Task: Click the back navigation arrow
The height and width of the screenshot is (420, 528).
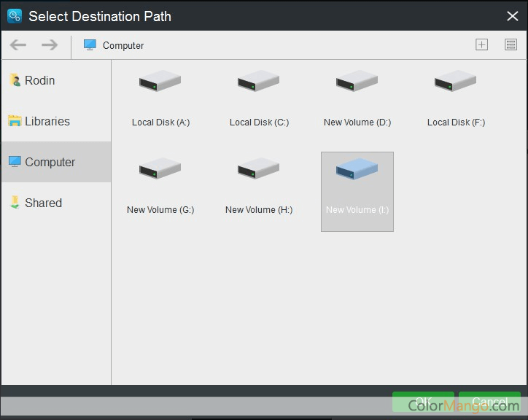Action: (x=18, y=45)
